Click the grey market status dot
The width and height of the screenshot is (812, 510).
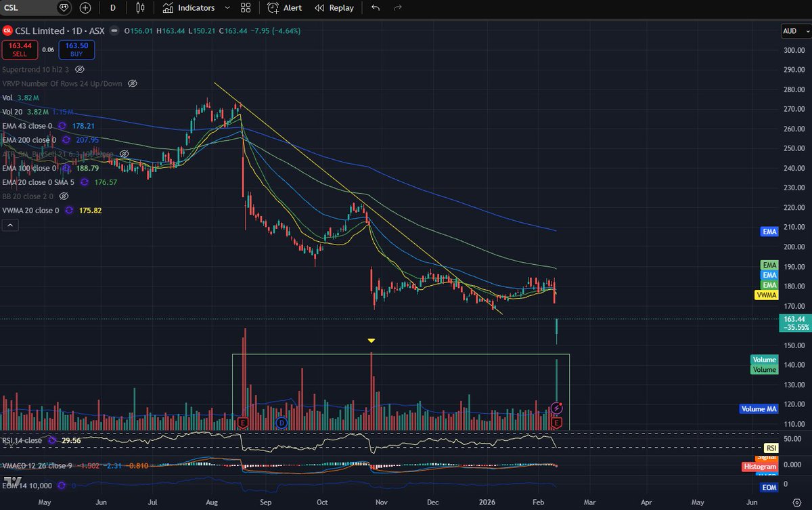(x=114, y=30)
